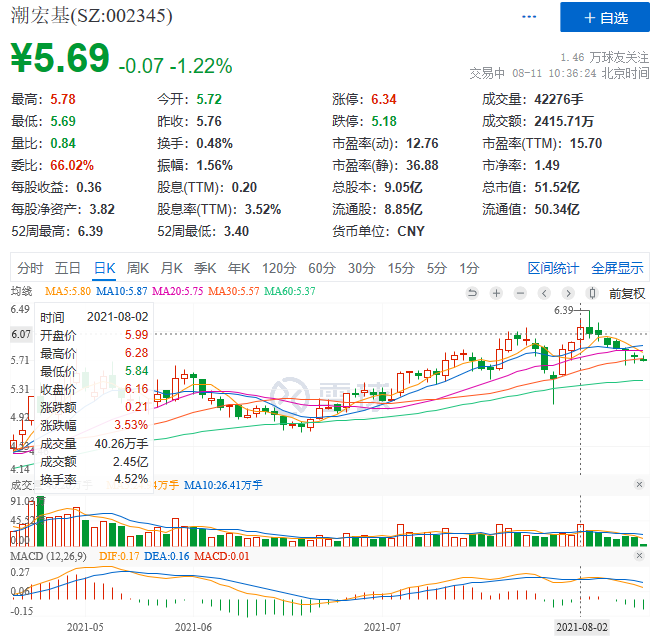Viewport: 654px width, 640px height.
Task: Zoom in chart with plus icon
Action: [496, 293]
